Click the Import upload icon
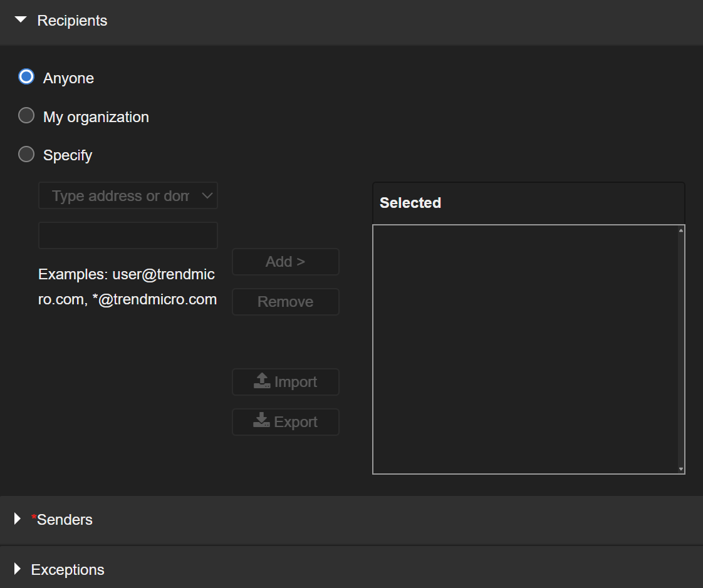The image size is (703, 588). pyautogui.click(x=262, y=381)
